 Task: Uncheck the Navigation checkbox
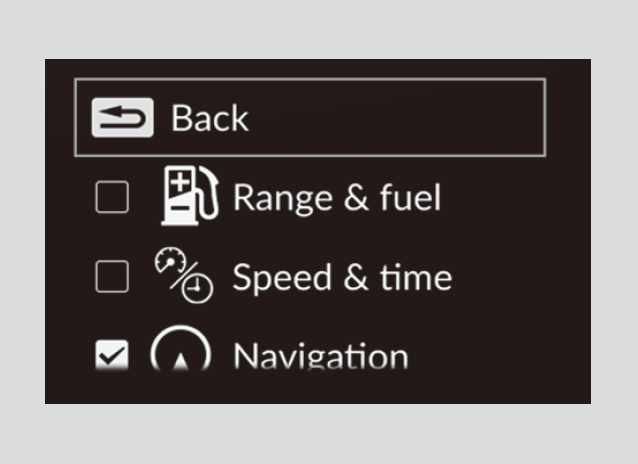click(x=111, y=354)
